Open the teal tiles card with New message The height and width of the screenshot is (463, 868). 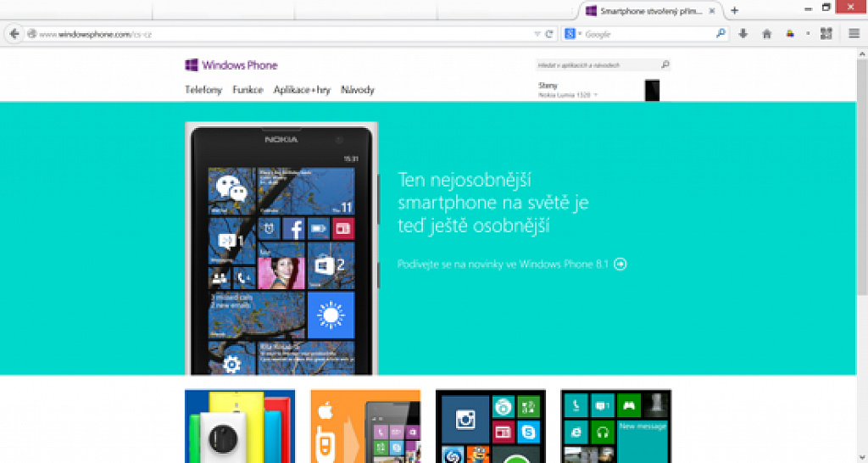[615, 427]
